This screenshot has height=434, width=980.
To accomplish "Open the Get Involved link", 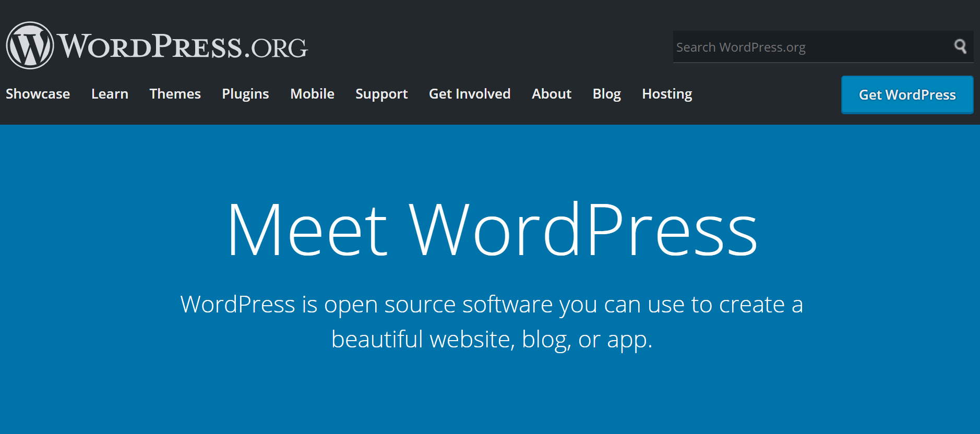I will pyautogui.click(x=470, y=94).
